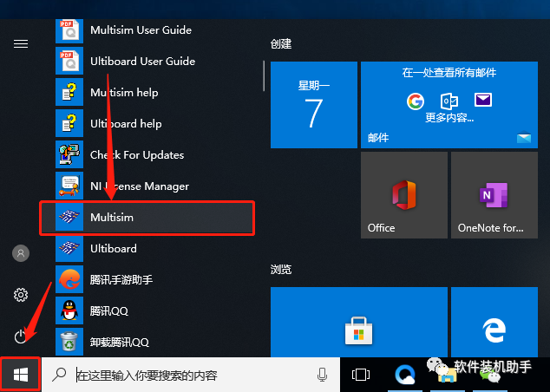Screen dimensions: 550x392
Task: Open the Microsoft Store tile
Action: click(359, 322)
